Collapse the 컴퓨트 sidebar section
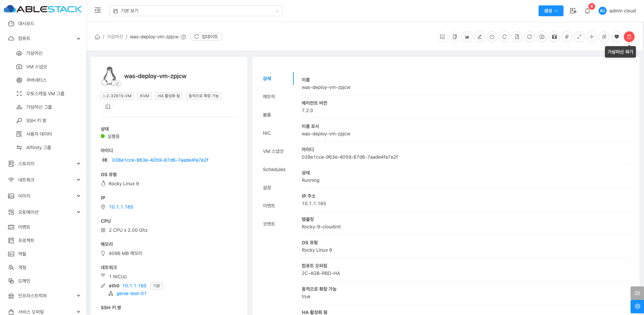The width and height of the screenshot is (644, 315). tap(78, 38)
